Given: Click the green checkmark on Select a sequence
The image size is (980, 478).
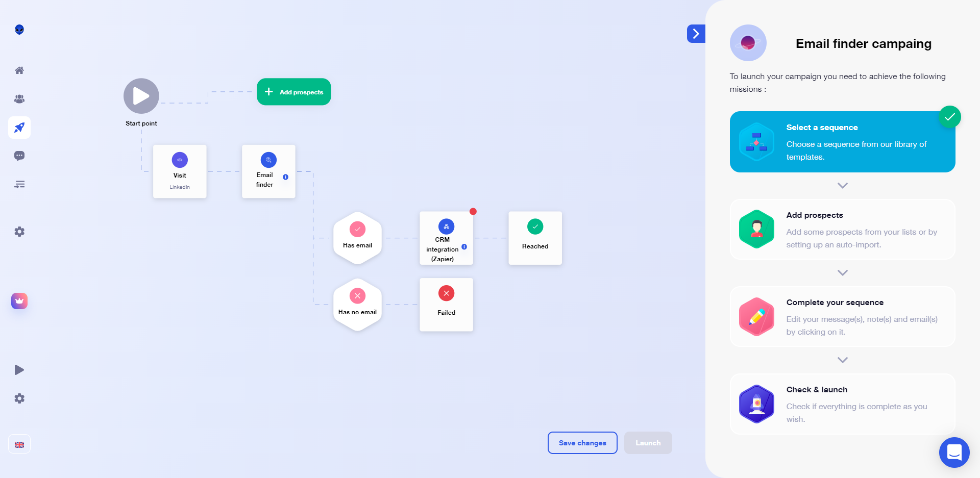Looking at the screenshot, I should [x=950, y=117].
